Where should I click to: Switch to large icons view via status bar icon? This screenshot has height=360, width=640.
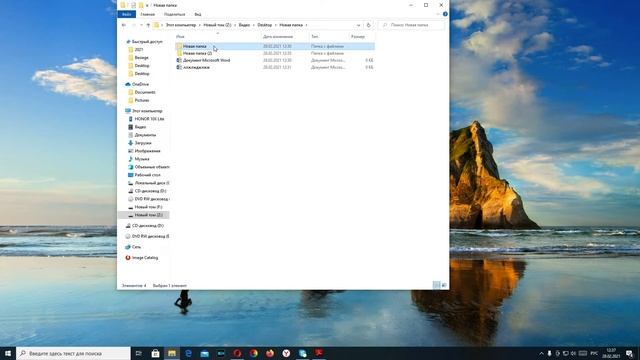pos(444,285)
